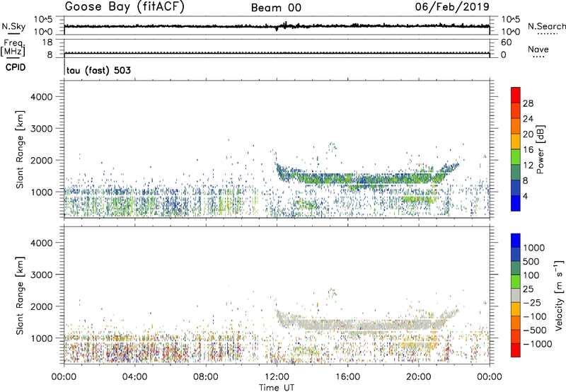Click the "25" label on the velocity color bar
This screenshot has width=566, height=392.
[528, 289]
